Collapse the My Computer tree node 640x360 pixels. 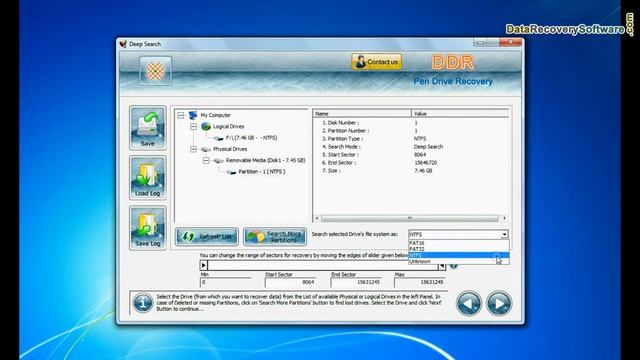[x=181, y=116]
